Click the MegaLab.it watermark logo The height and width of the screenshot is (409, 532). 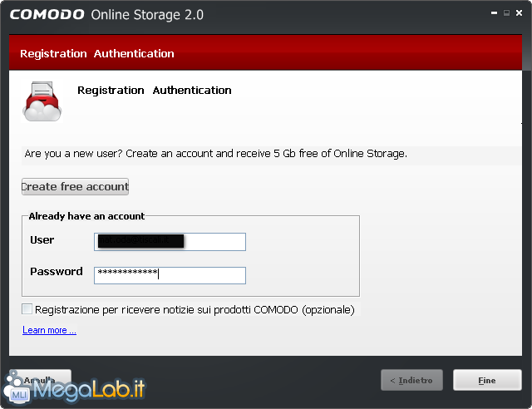pos(74,388)
